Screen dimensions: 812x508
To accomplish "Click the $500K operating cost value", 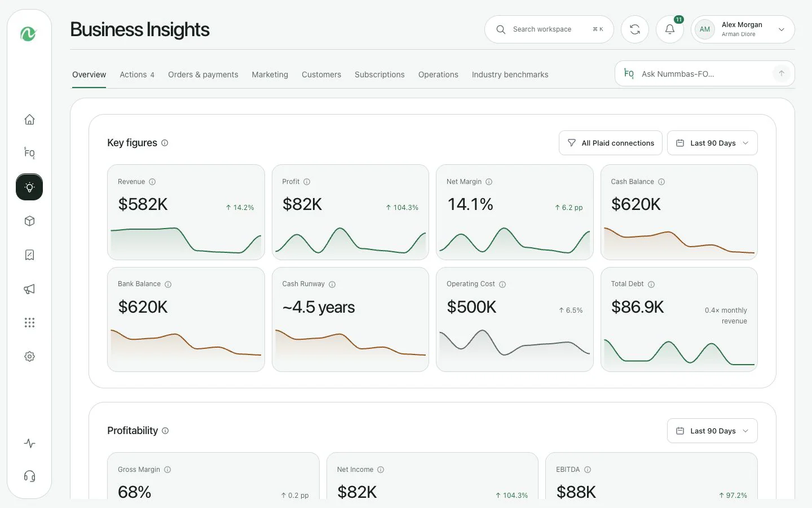I will pyautogui.click(x=471, y=307).
